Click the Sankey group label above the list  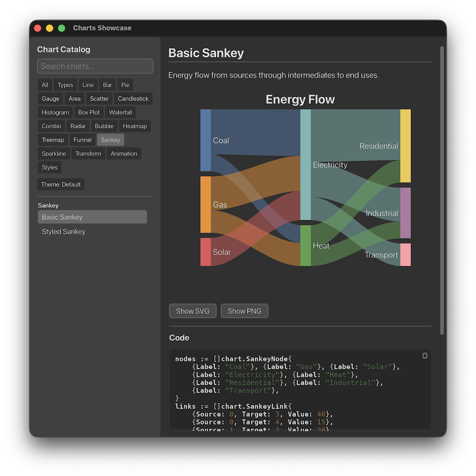[48, 205]
